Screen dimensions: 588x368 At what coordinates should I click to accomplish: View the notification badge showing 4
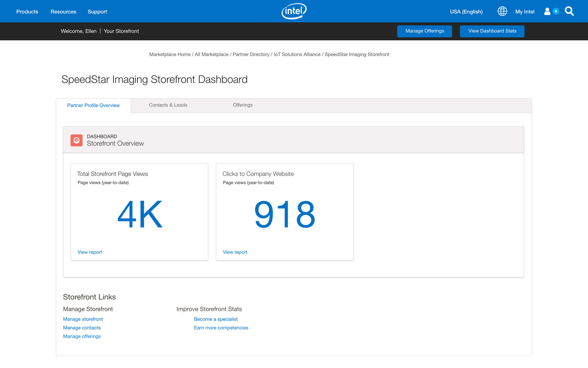[556, 11]
